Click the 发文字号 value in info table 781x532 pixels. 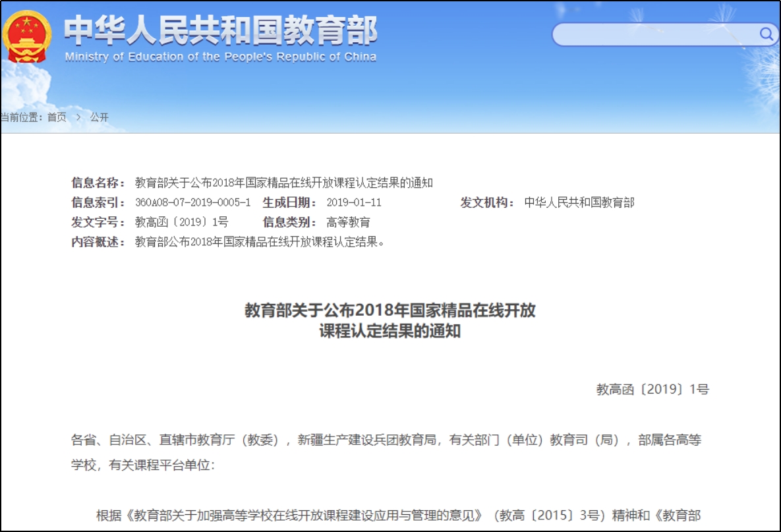pos(181,222)
